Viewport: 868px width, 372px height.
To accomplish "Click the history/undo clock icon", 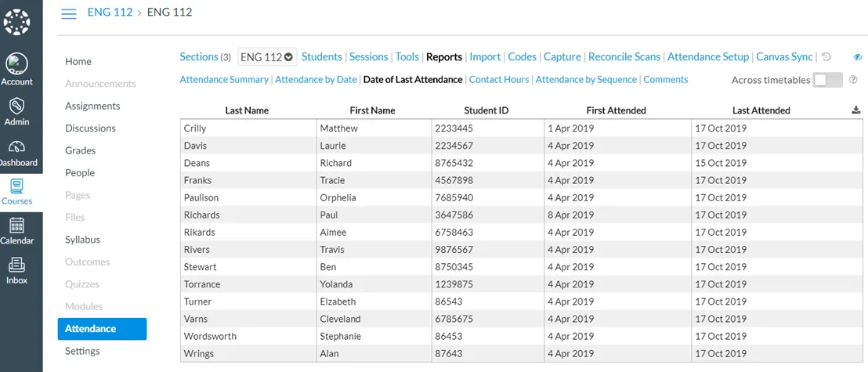I will click(826, 56).
